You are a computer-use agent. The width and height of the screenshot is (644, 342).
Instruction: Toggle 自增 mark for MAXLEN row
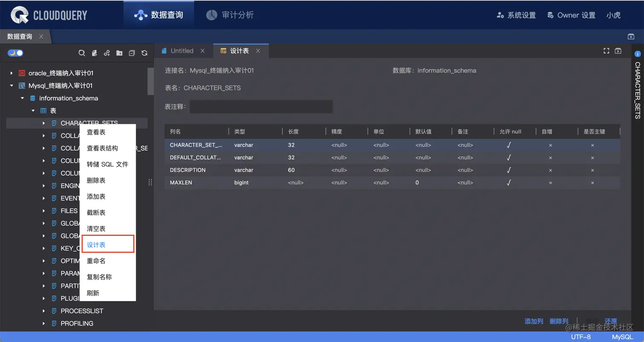550,183
